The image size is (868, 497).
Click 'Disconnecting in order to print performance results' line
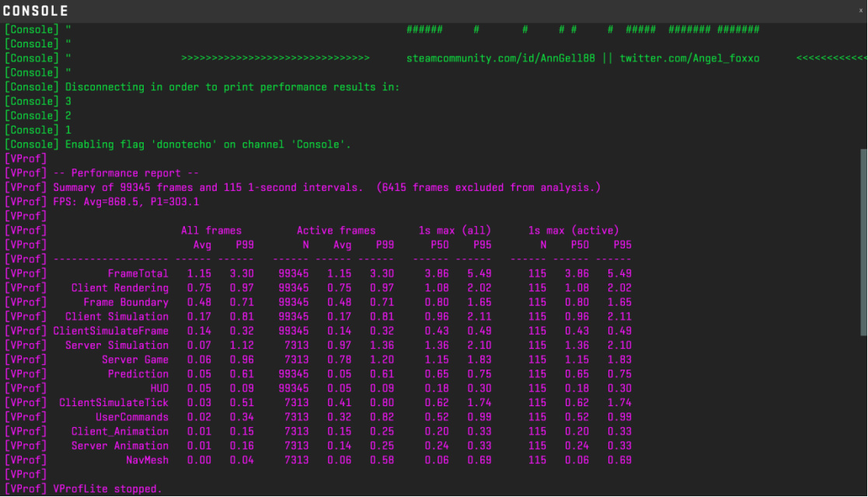(202, 87)
